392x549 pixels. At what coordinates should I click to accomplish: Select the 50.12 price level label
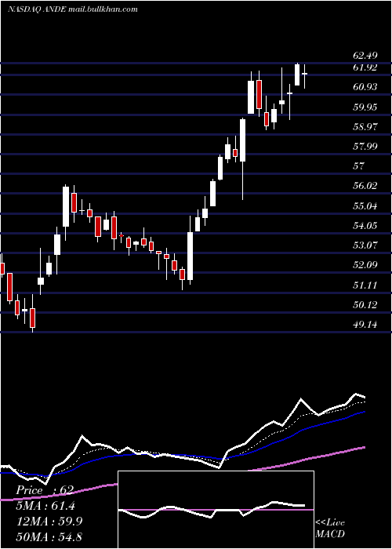click(x=365, y=305)
